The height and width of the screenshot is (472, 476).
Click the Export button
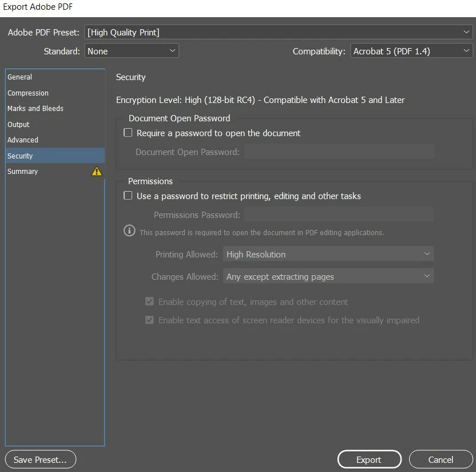click(369, 459)
